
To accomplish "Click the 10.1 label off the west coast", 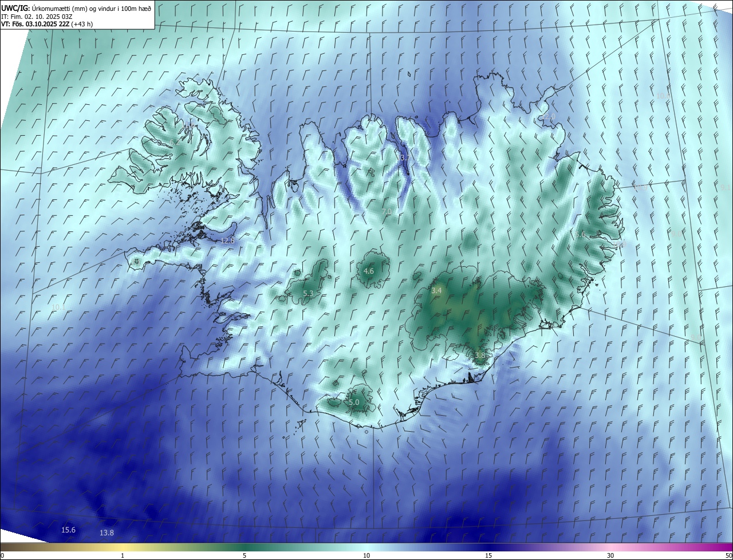I will pyautogui.click(x=58, y=307).
